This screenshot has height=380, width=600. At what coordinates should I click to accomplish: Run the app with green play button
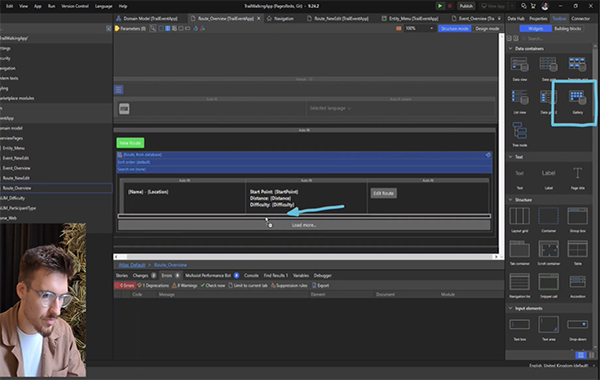click(440, 6)
